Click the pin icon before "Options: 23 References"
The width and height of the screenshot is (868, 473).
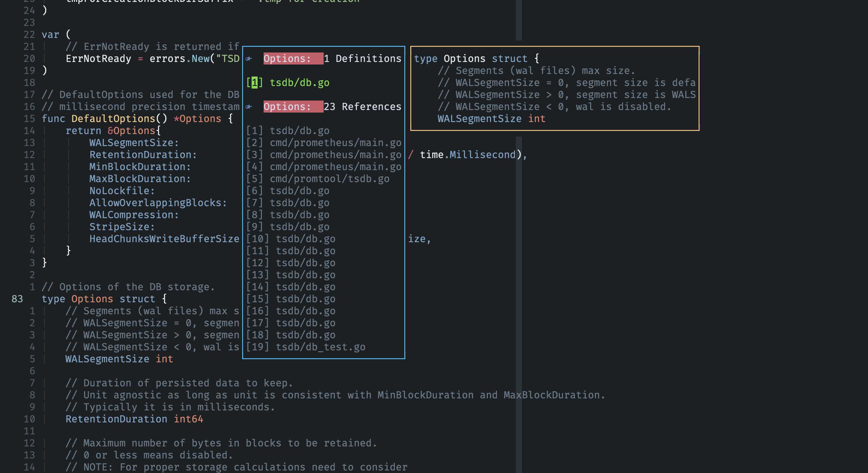(x=248, y=107)
